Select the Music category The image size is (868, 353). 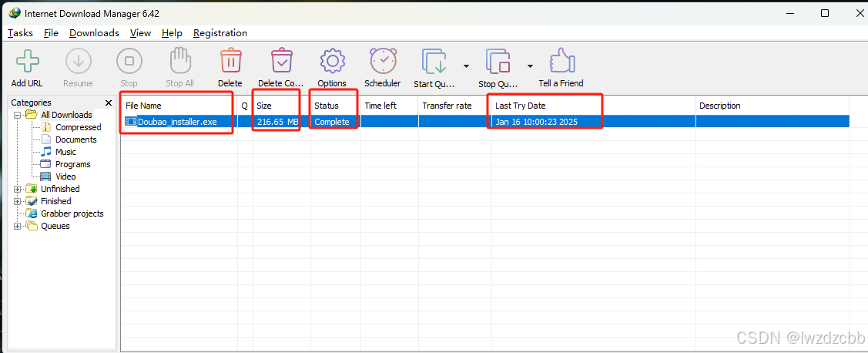tap(66, 152)
